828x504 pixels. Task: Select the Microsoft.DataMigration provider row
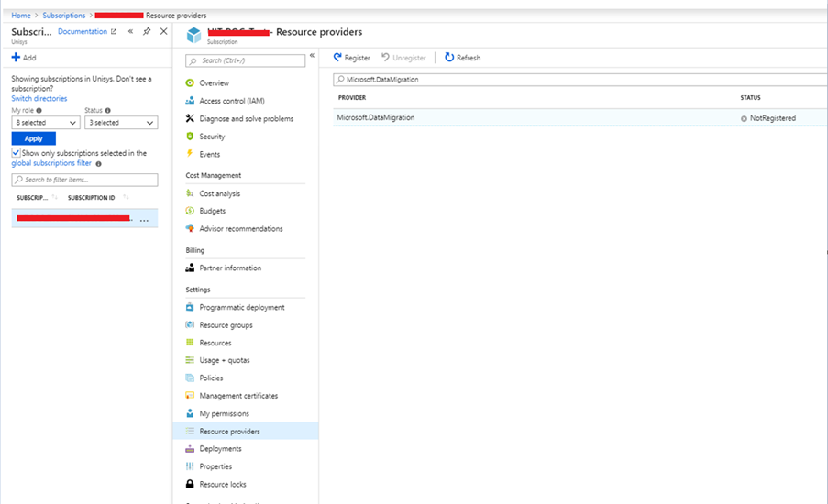pyautogui.click(x=580, y=117)
